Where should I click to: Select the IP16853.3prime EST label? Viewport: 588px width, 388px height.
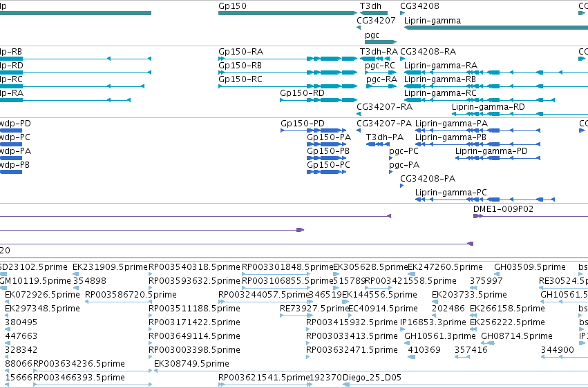point(433,323)
